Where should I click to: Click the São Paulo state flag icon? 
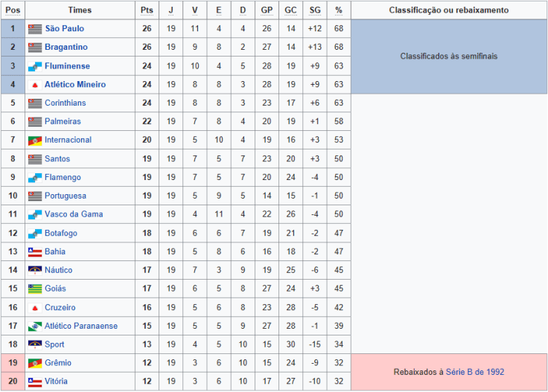pyautogui.click(x=34, y=28)
